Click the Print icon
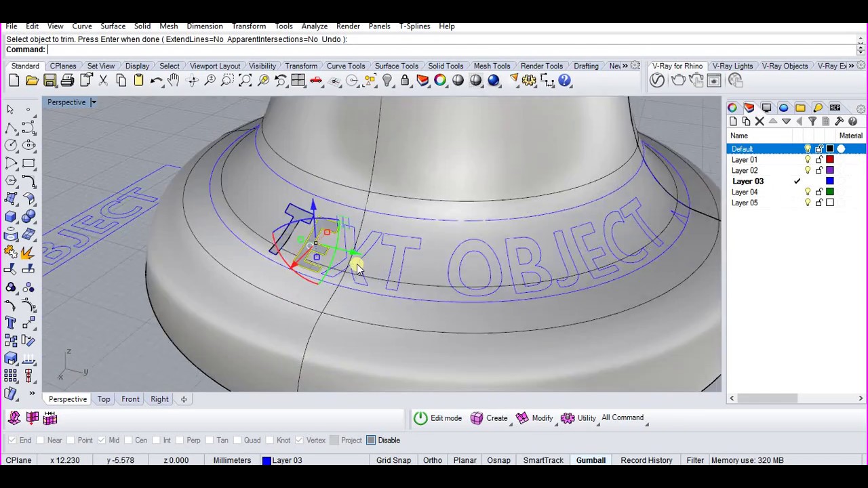Image resolution: width=868 pixels, height=488 pixels. click(x=67, y=81)
